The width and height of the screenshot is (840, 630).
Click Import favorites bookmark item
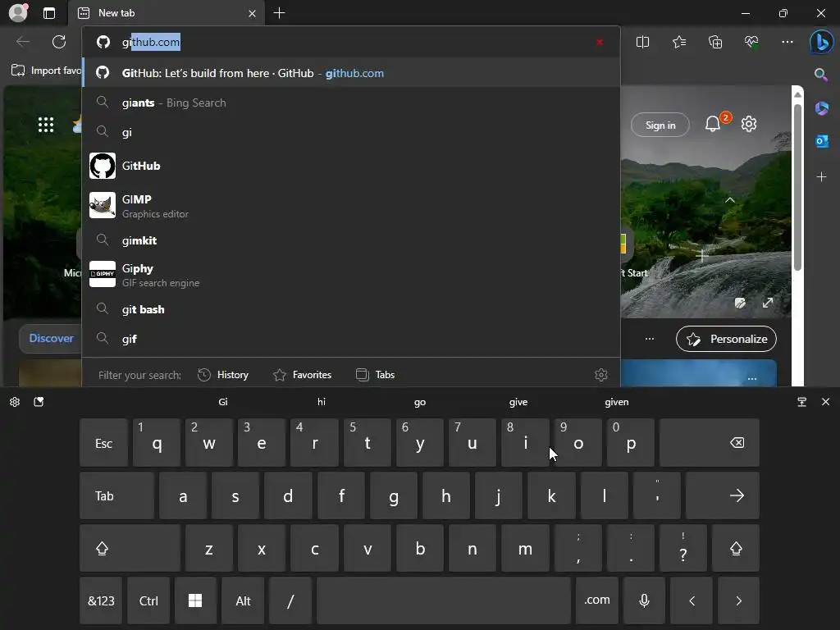tap(46, 71)
